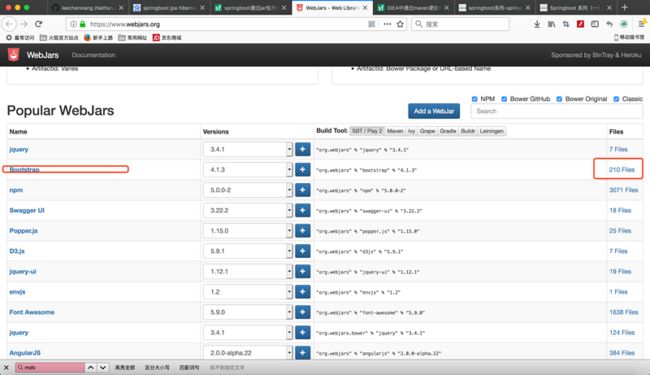Select the SBT / Play 2 build tool
Viewport: 650px width, 375px height.
367,131
